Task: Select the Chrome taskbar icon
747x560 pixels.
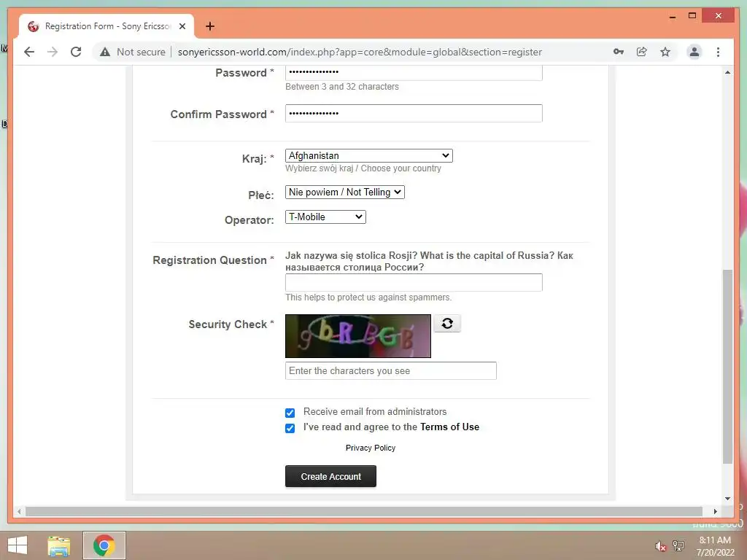Action: coord(104,545)
